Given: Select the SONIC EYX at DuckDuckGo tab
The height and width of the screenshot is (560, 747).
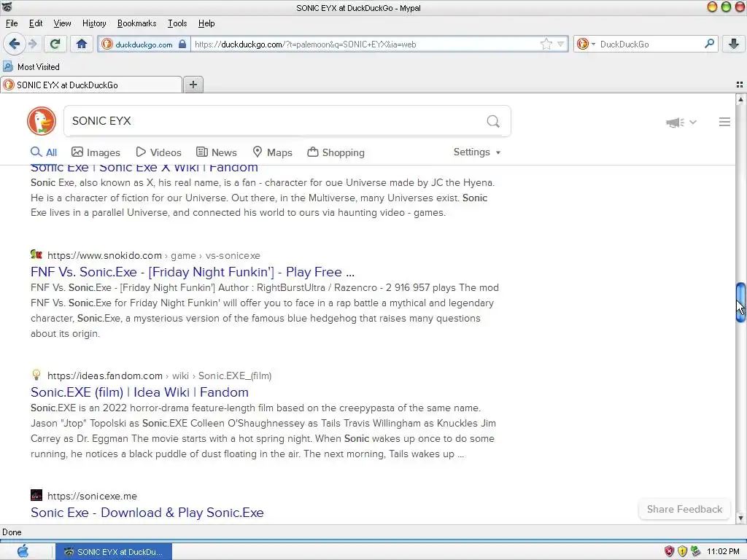Looking at the screenshot, I should (x=91, y=85).
